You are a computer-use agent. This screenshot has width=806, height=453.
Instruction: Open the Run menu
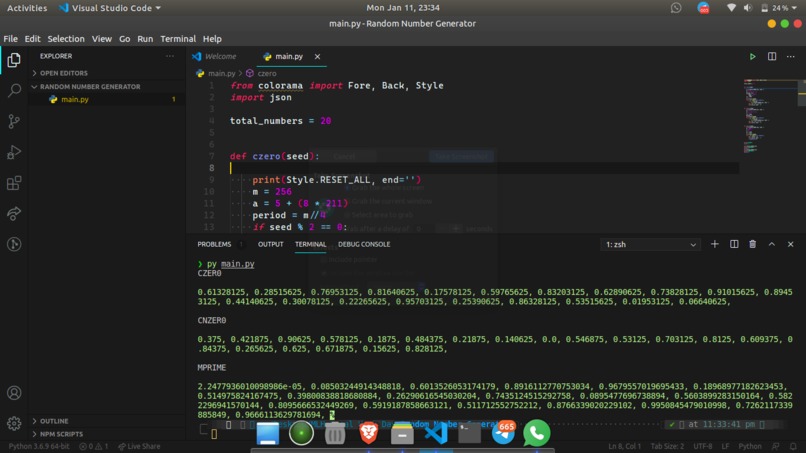(145, 39)
